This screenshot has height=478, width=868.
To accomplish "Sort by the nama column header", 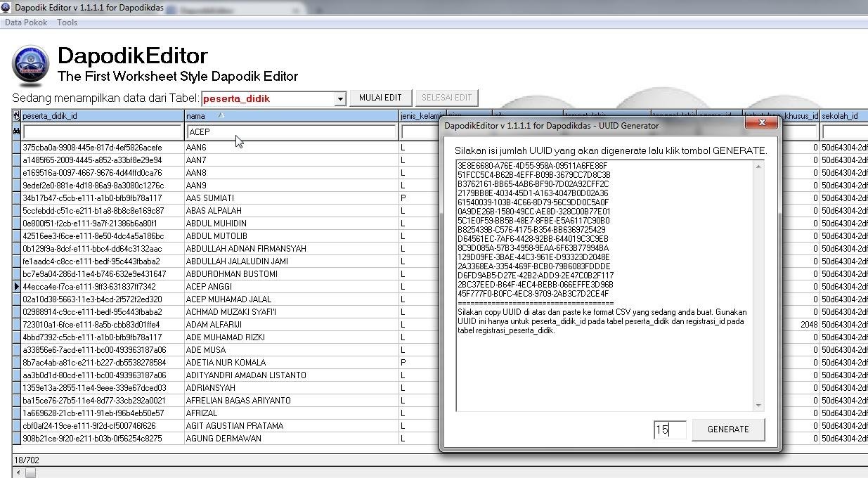I will point(292,116).
